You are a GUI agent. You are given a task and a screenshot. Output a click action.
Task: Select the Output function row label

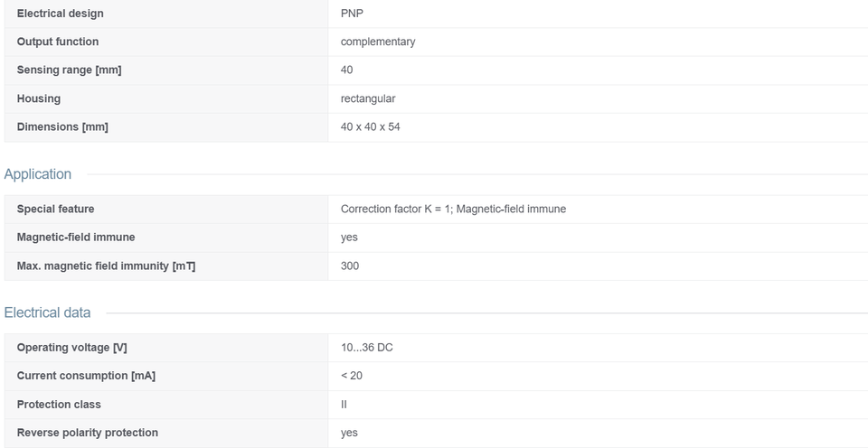tap(58, 42)
